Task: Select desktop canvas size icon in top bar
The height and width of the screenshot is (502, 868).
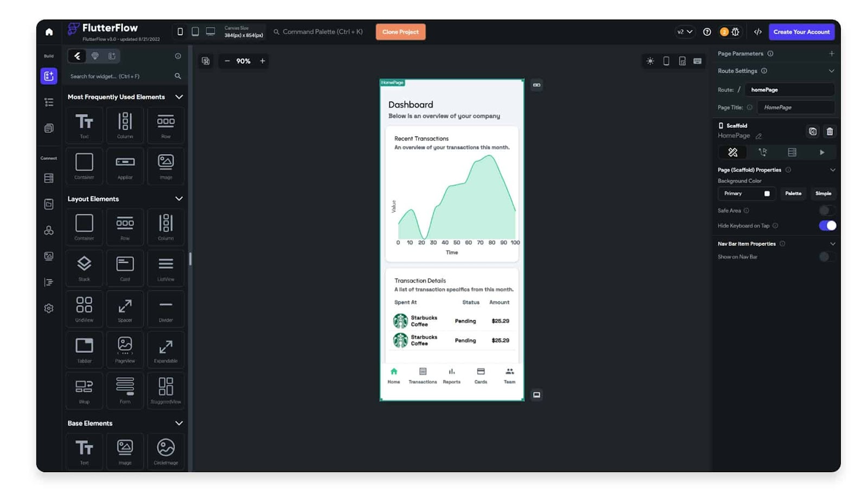Action: pyautogui.click(x=210, y=31)
